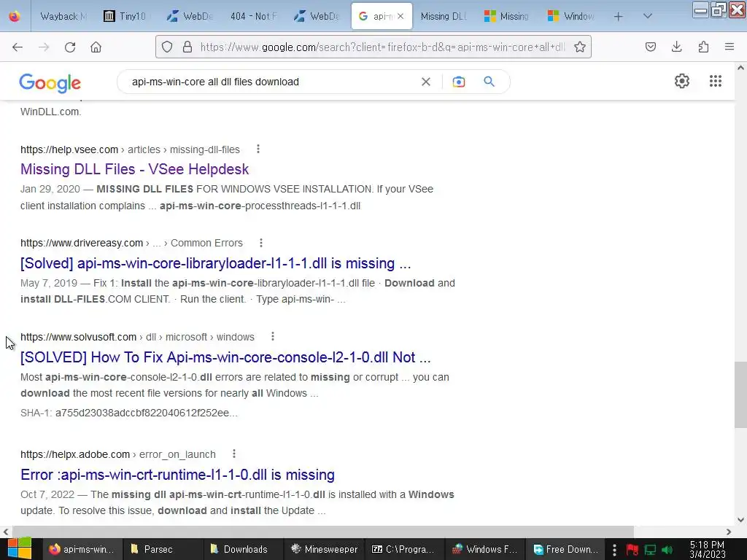Open the Parsec folder taskbar item
This screenshot has width=747, height=560.
(163, 549)
